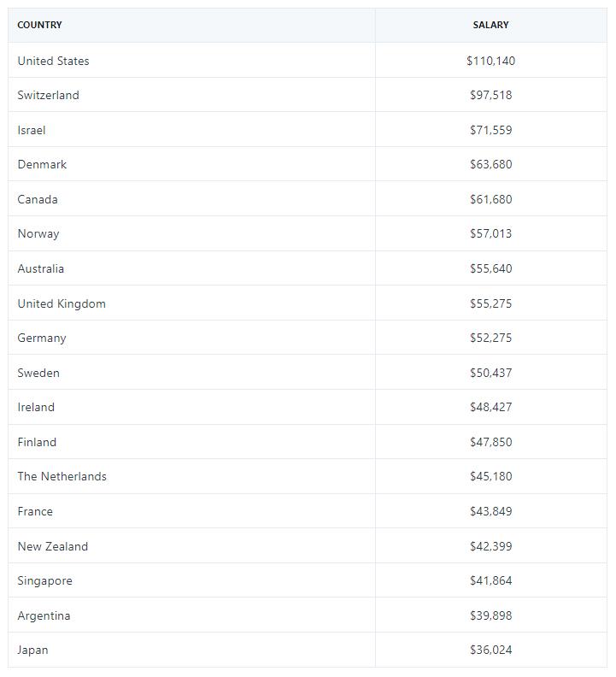Select the Japan row label
Image resolution: width=616 pixels, height=677 pixels.
pos(32,650)
